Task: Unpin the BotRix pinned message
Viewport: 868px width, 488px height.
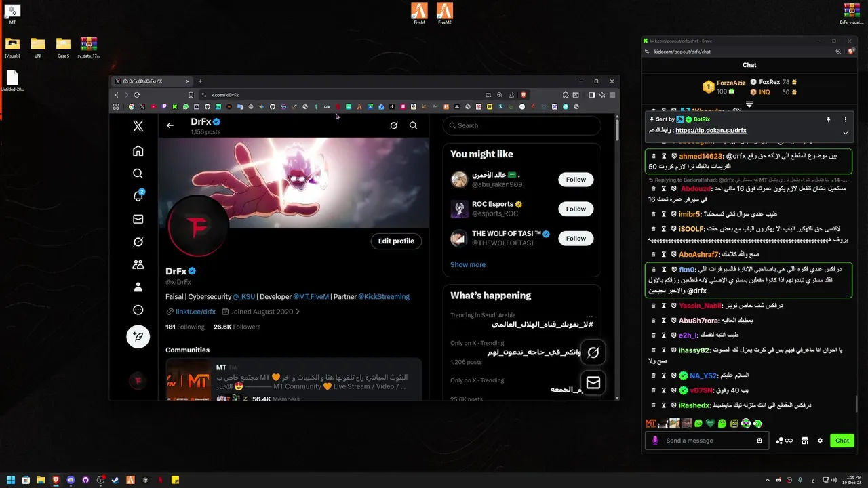Action: pyautogui.click(x=828, y=119)
